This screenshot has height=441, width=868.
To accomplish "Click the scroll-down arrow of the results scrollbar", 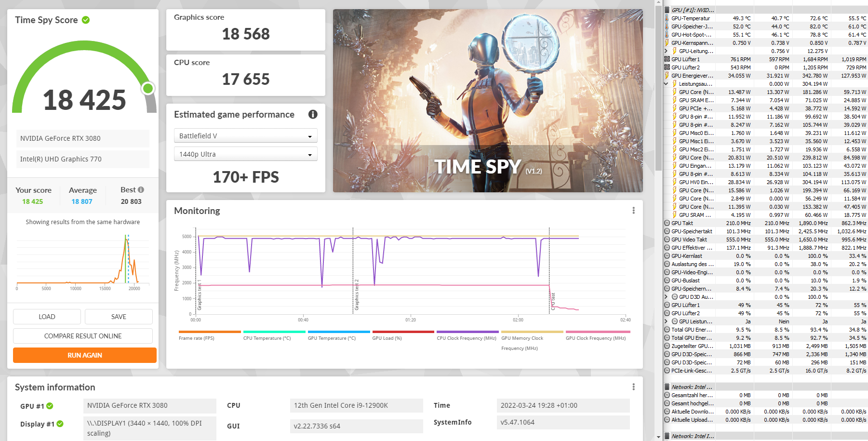I will 658,437.
